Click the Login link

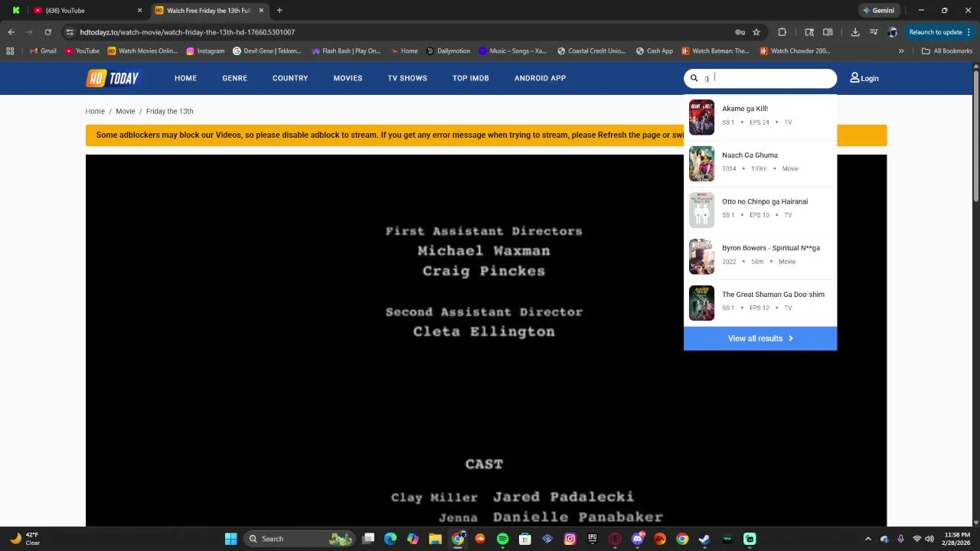[x=870, y=78]
